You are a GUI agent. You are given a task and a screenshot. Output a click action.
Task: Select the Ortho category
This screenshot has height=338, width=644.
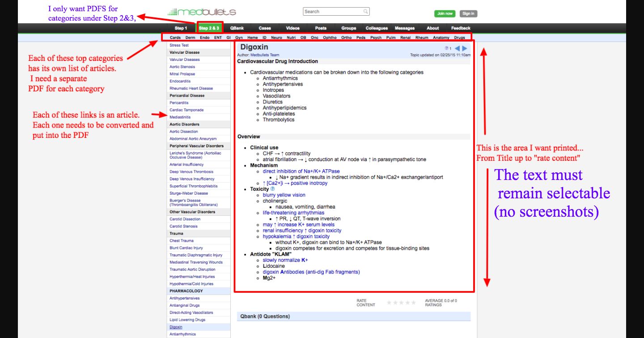(x=347, y=38)
